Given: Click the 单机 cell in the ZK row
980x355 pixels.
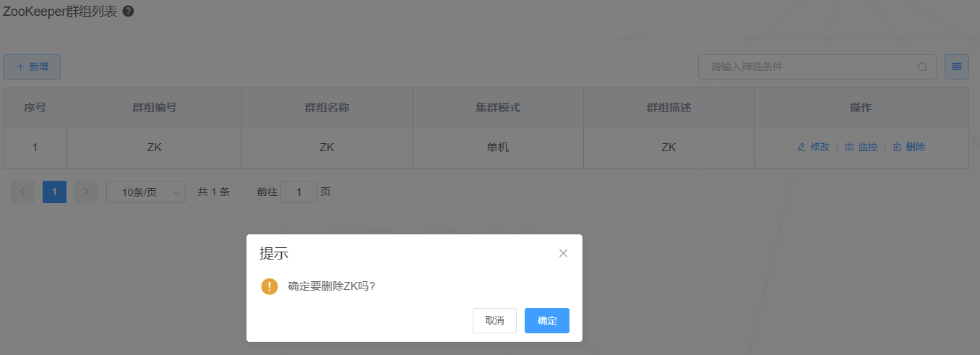Looking at the screenshot, I should tap(498, 147).
